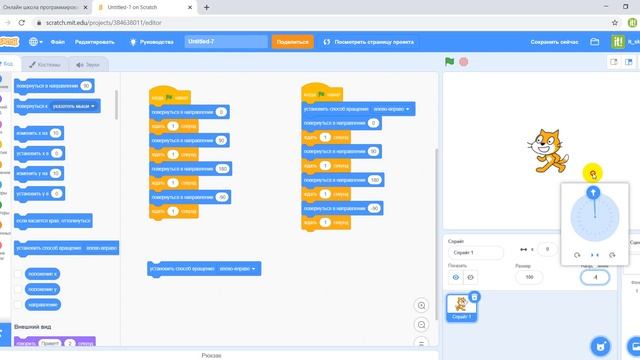Image resolution: width=640 pixels, height=360 pixels.
Task: Click the project title field Untitled-7
Action: click(226, 42)
